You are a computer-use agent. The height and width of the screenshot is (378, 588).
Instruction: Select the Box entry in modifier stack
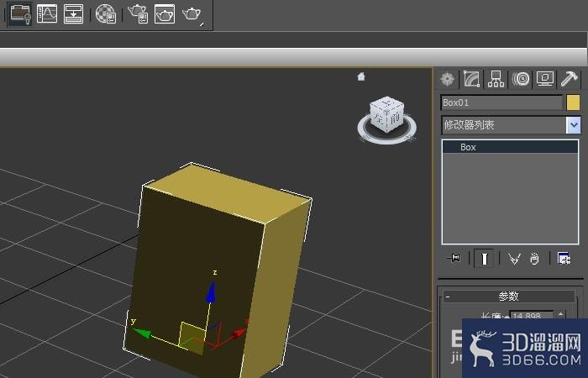click(511, 147)
